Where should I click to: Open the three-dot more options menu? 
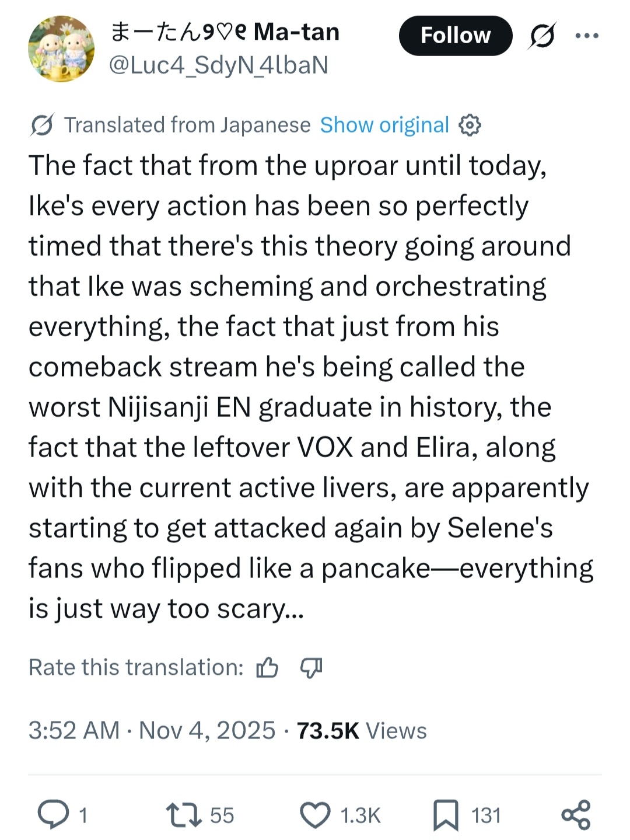pos(586,36)
